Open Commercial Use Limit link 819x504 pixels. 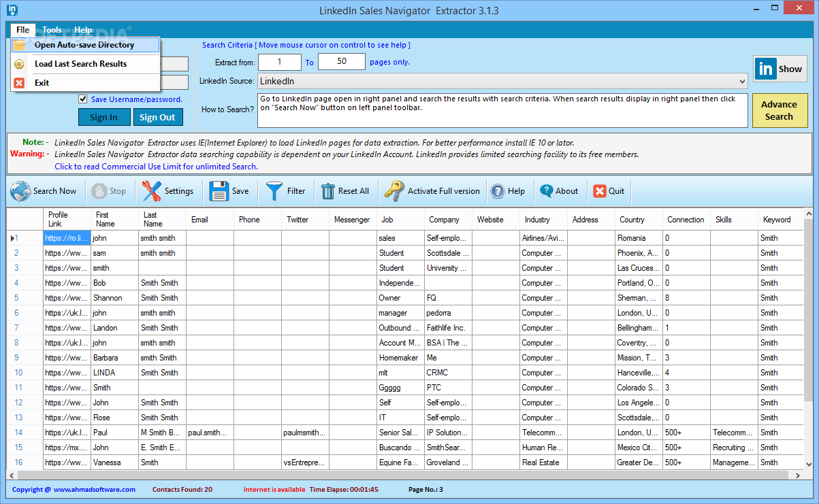tap(156, 167)
